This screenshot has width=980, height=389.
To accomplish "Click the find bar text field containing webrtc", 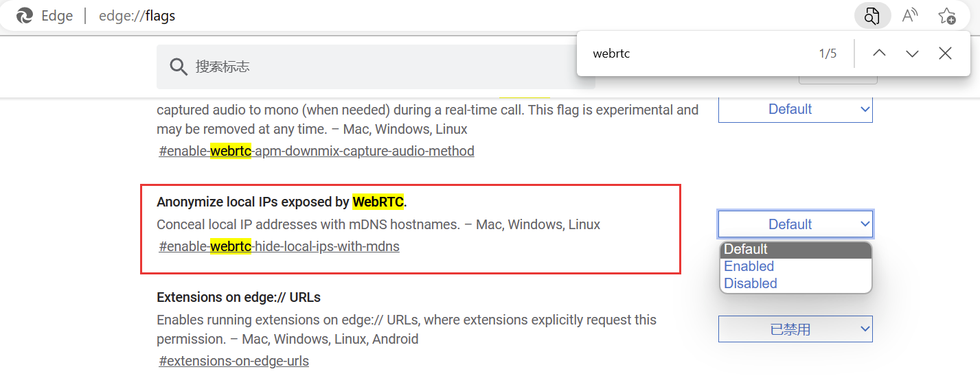I will (x=694, y=54).
